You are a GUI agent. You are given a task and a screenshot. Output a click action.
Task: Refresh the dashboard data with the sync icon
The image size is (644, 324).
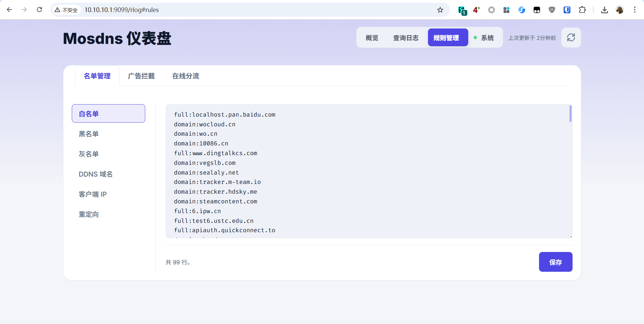coord(571,38)
